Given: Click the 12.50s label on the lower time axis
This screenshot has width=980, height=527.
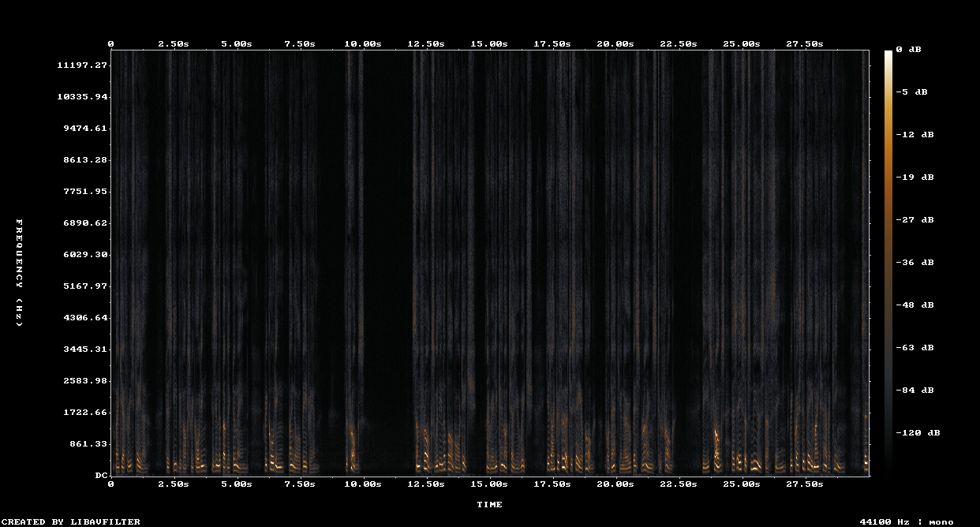Looking at the screenshot, I should point(426,484).
